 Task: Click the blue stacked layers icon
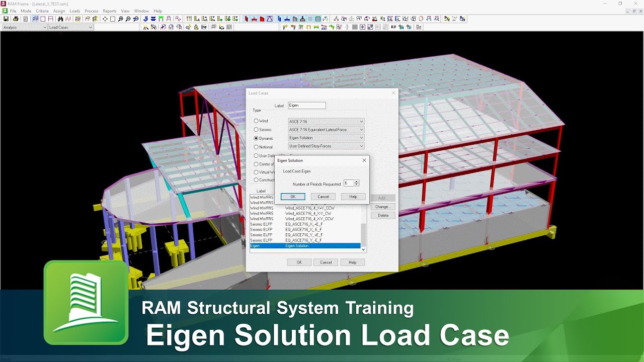click(153, 19)
